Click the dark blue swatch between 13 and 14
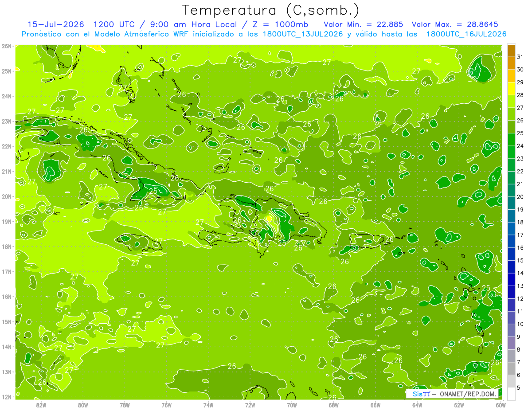 (x=511, y=279)
